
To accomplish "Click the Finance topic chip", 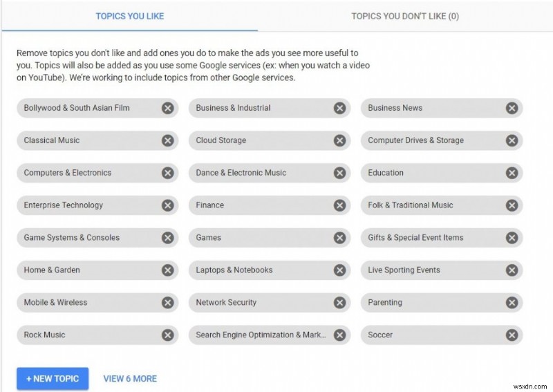I will [x=256, y=205].
